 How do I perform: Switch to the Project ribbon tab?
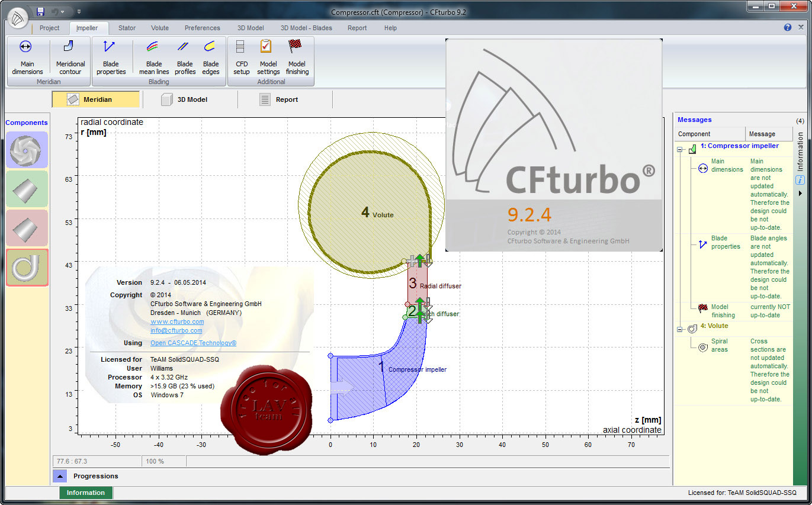click(x=50, y=28)
